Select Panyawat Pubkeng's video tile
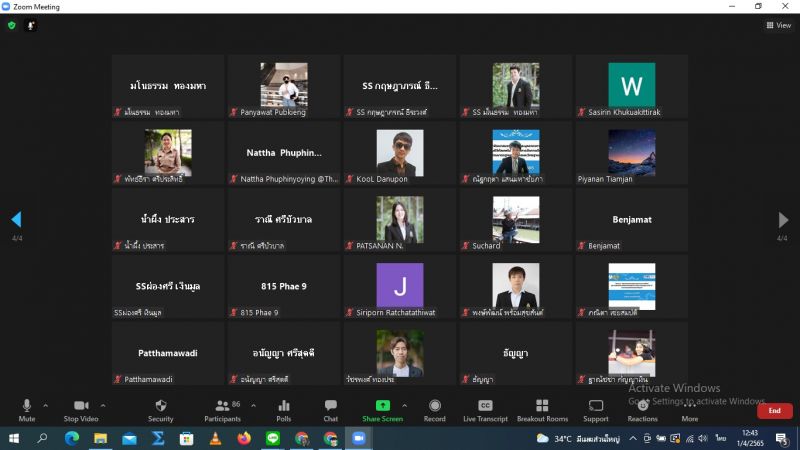 pos(284,86)
